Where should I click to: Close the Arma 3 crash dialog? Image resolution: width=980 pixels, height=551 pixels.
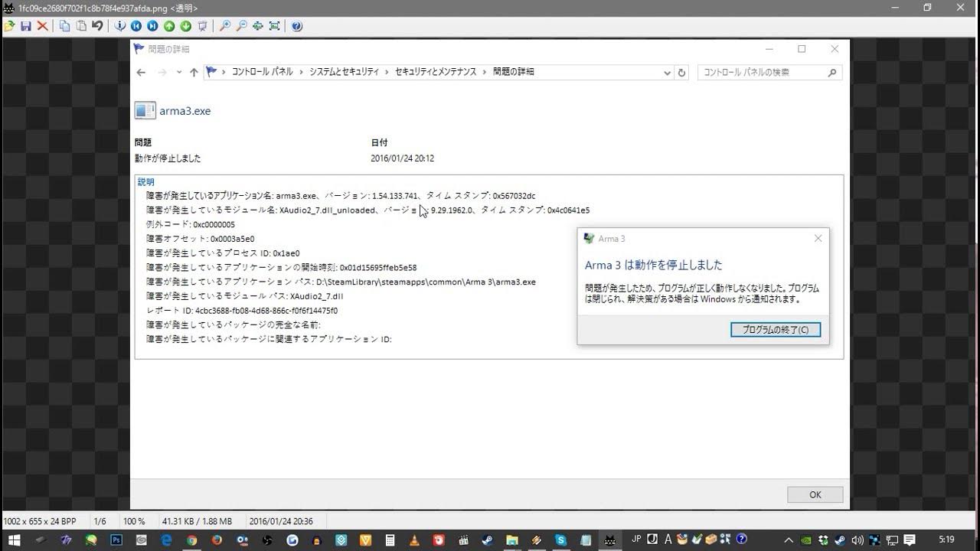(x=818, y=239)
